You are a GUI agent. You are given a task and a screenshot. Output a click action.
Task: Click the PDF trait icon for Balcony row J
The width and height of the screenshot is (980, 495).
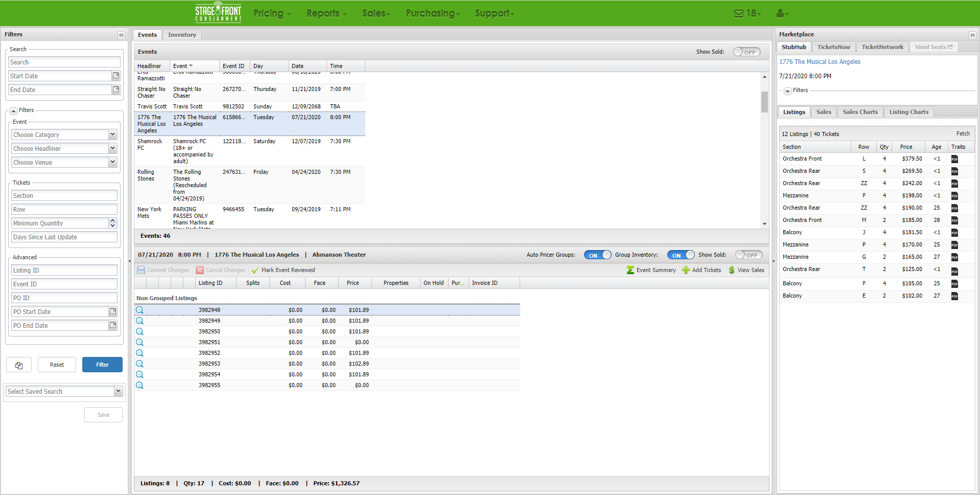pyautogui.click(x=954, y=233)
